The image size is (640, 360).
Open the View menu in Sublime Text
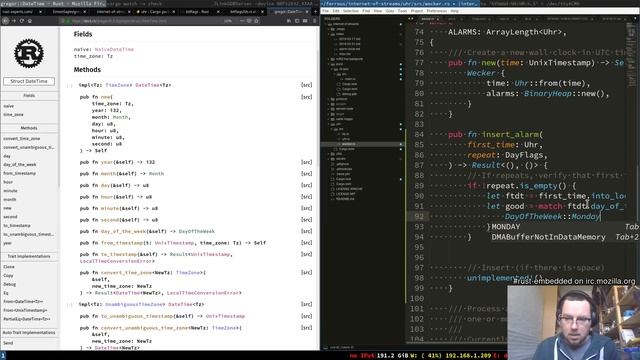[x=378, y=11]
